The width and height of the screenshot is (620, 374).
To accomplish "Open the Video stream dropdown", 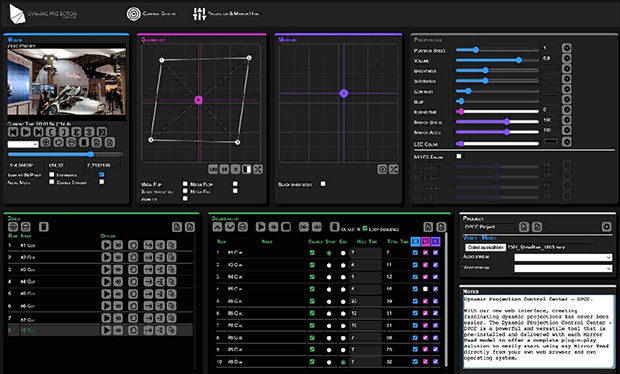I will [563, 268].
